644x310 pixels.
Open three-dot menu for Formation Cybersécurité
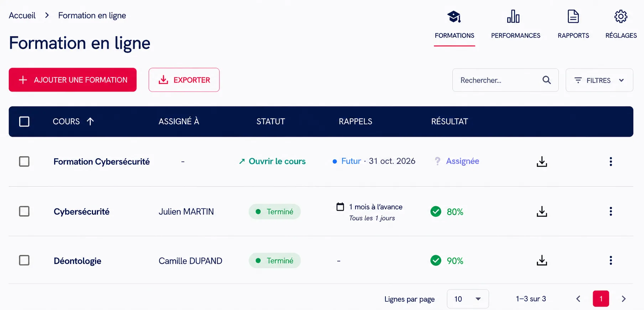[x=611, y=161]
